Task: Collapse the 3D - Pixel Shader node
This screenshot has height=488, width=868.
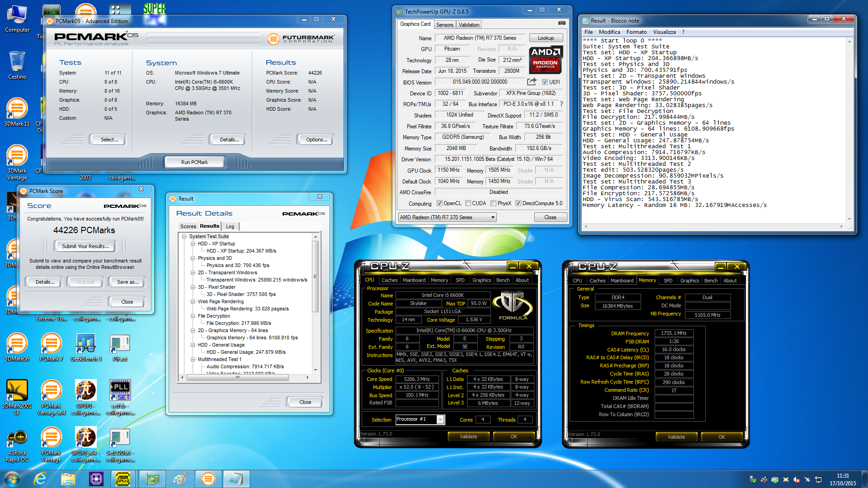Action: (193, 287)
